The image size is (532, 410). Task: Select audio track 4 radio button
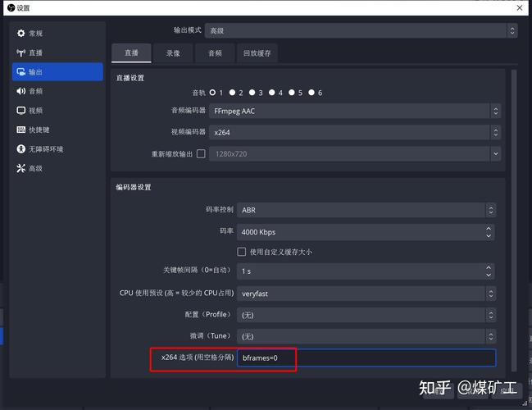(x=272, y=93)
